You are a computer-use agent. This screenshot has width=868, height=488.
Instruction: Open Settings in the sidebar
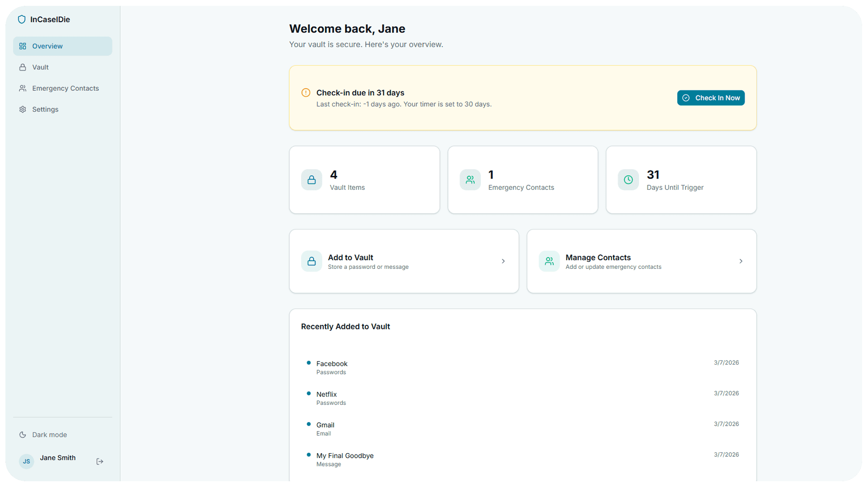tap(62, 109)
